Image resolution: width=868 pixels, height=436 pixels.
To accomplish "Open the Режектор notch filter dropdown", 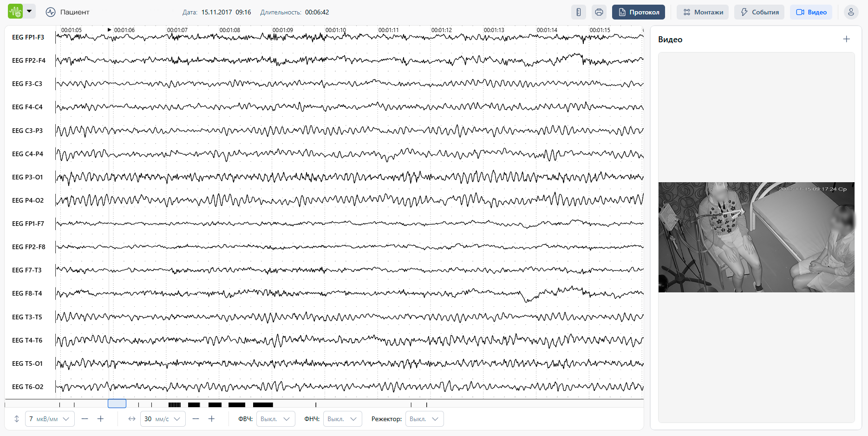I will pos(424,419).
